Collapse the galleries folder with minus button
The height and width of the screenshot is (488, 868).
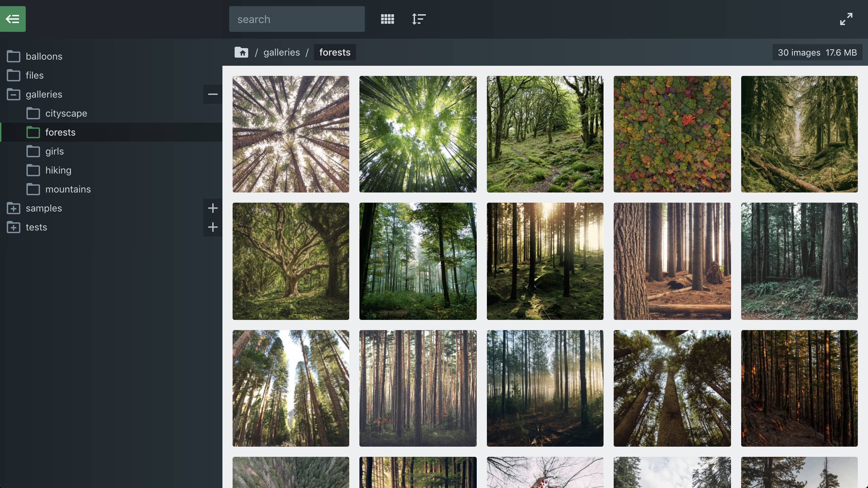click(213, 94)
